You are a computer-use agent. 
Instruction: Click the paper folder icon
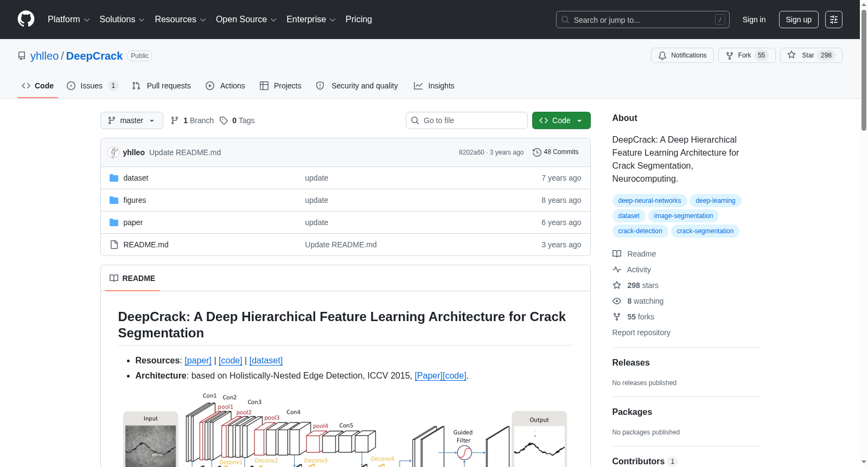[x=114, y=222]
